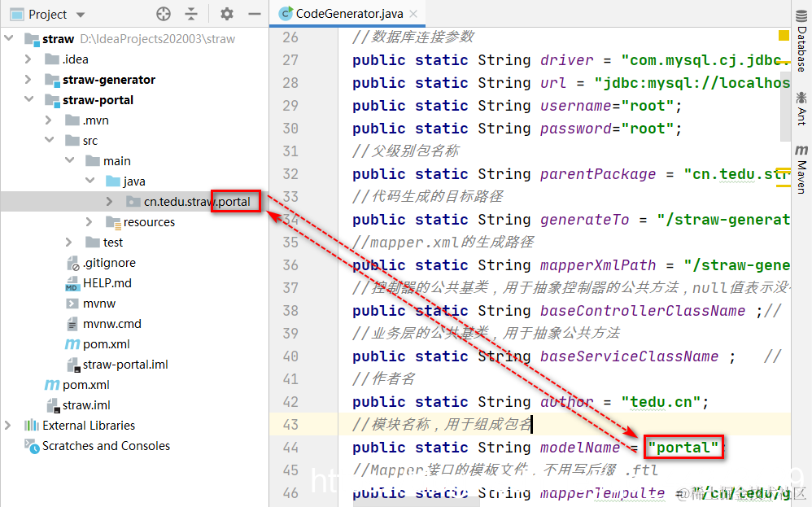Click the driver variable on line 27
The image size is (812, 507).
[x=566, y=60]
